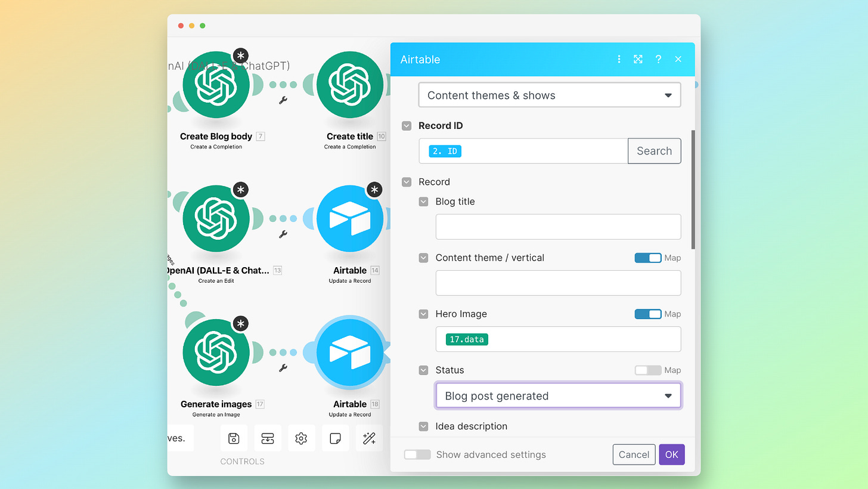
Task: Open the notes icon in controls
Action: click(335, 438)
